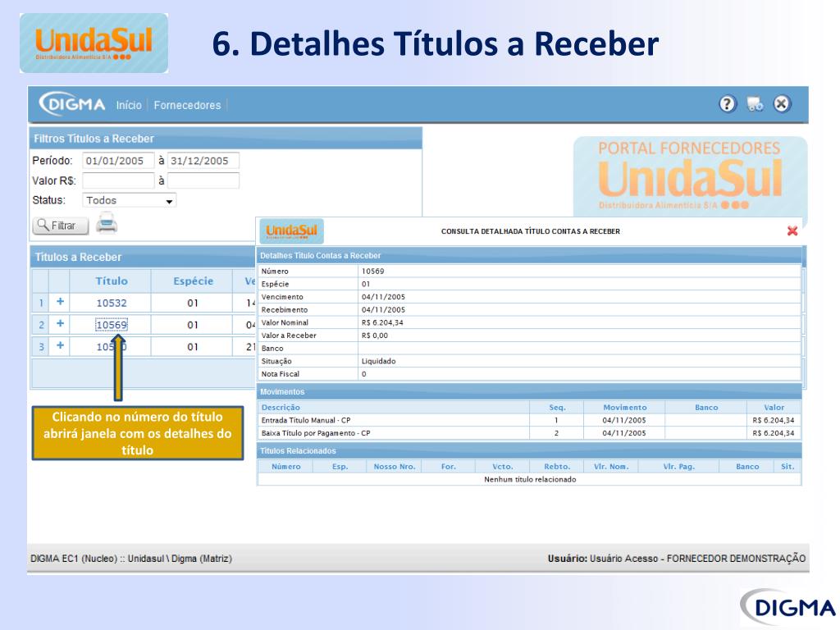Open the Início menu item

(x=129, y=105)
